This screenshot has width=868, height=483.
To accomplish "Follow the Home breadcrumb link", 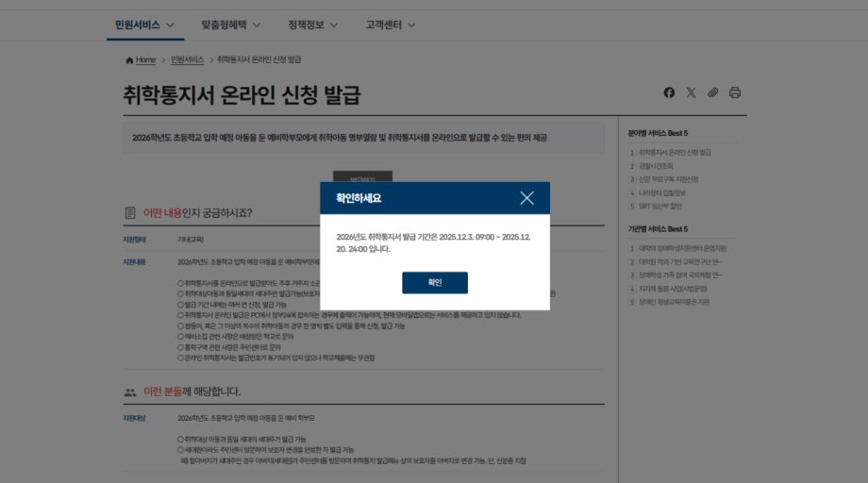I will (145, 59).
